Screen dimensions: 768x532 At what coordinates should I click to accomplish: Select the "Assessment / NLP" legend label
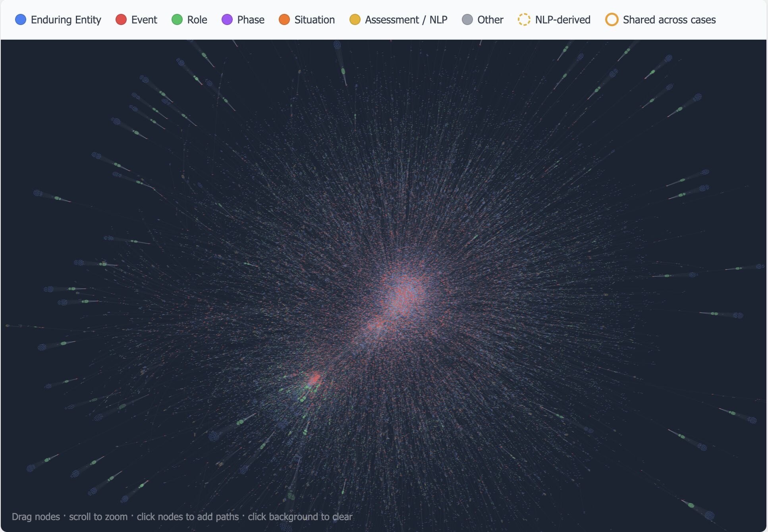[x=406, y=20]
